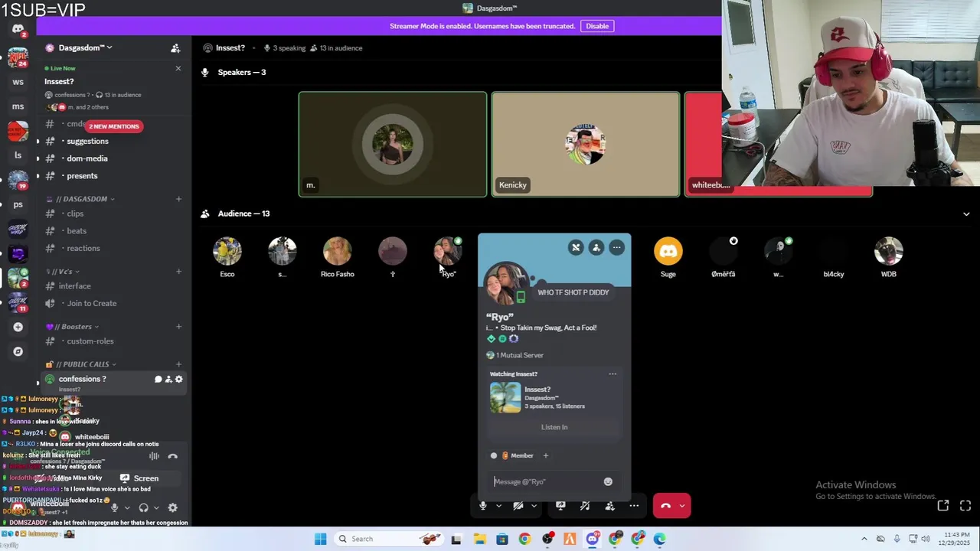Collapse the // DASGASDOM category

[x=84, y=199]
